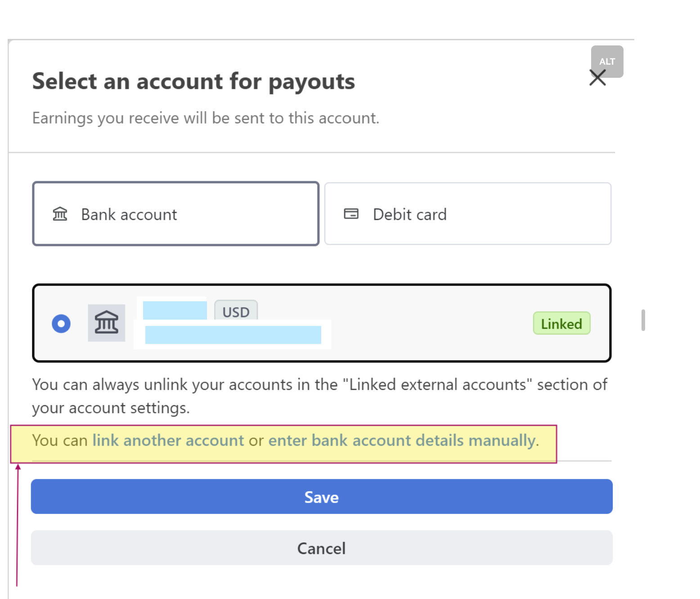Switch to the Debit card tab

[x=467, y=214]
